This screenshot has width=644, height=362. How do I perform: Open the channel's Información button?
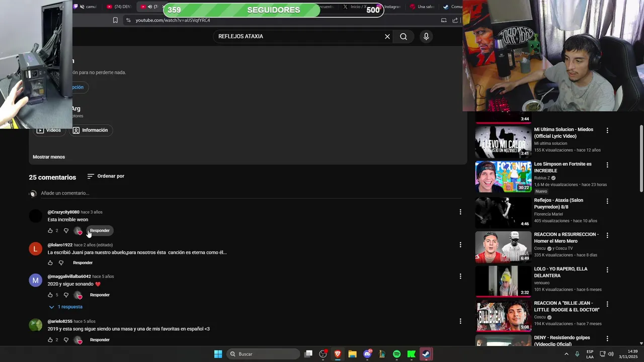[90, 130]
